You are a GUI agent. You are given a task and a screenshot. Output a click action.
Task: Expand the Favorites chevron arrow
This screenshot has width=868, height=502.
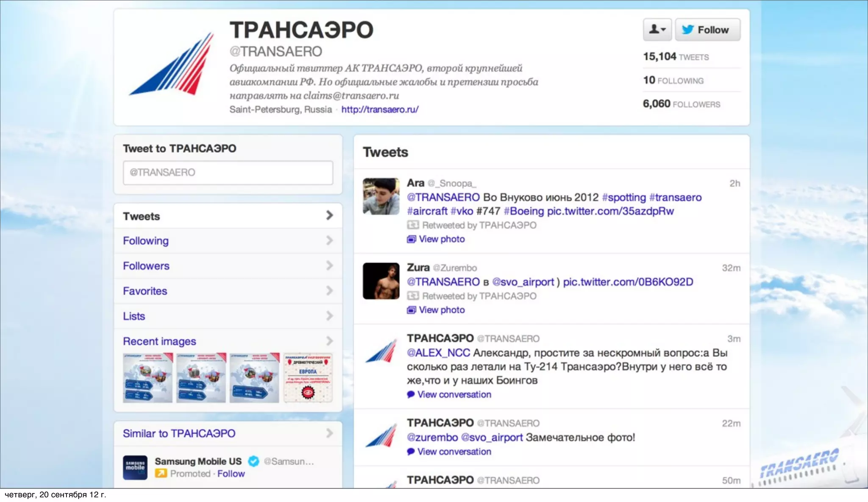[x=329, y=291]
